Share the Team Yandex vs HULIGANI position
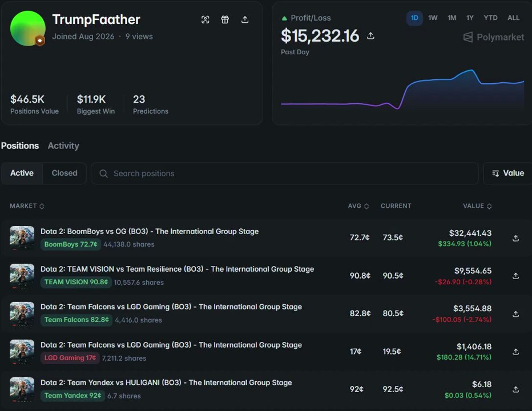Image resolution: width=532 pixels, height=411 pixels. [515, 389]
